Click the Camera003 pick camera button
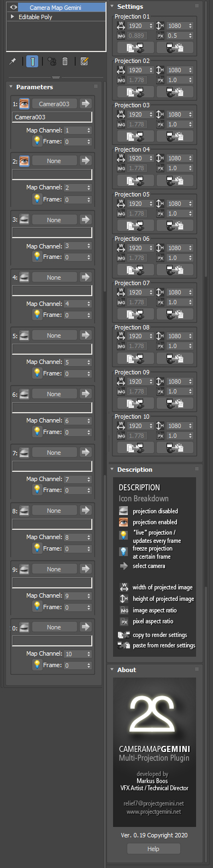 click(x=54, y=103)
